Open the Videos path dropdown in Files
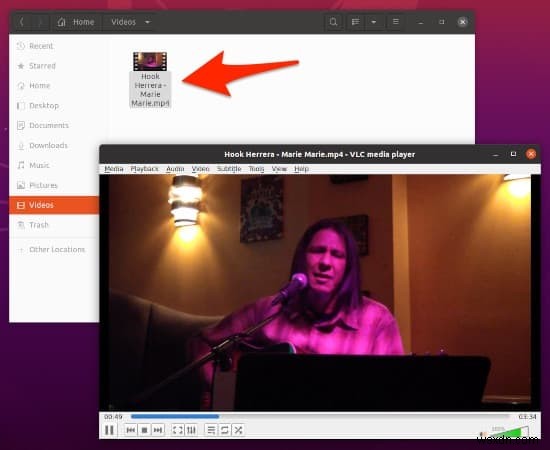550x450 pixels. 130,22
